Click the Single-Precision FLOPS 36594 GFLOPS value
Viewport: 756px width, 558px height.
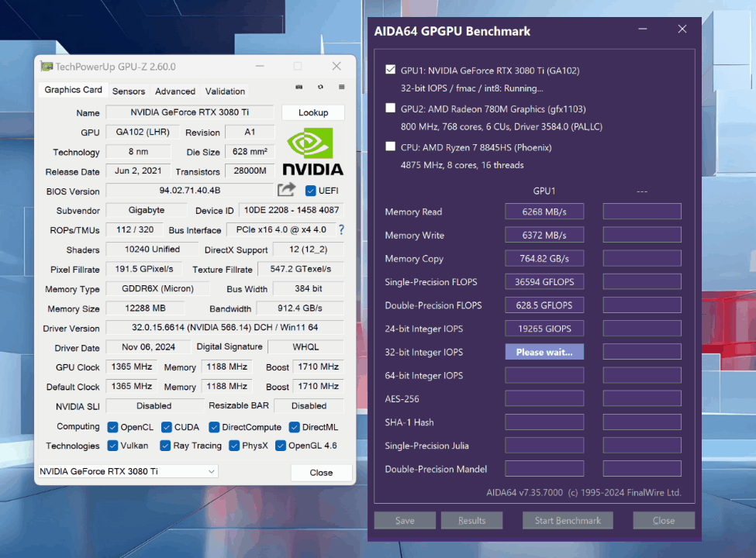pos(544,282)
